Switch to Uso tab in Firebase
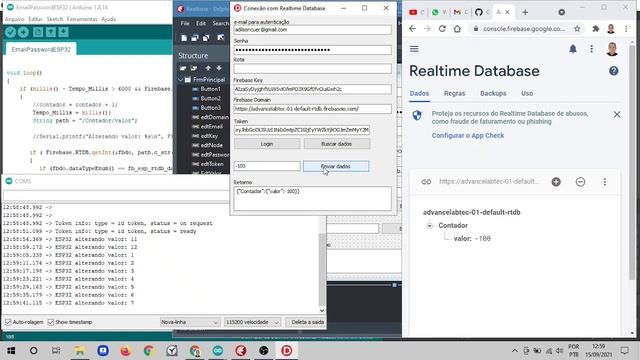640x360 pixels. point(527,93)
